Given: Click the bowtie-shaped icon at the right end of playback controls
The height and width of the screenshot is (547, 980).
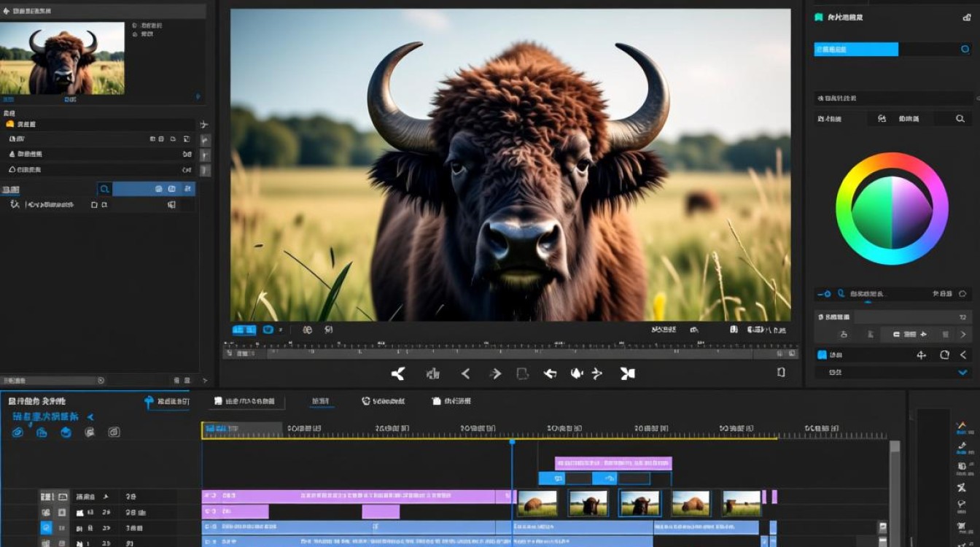Looking at the screenshot, I should click(627, 373).
